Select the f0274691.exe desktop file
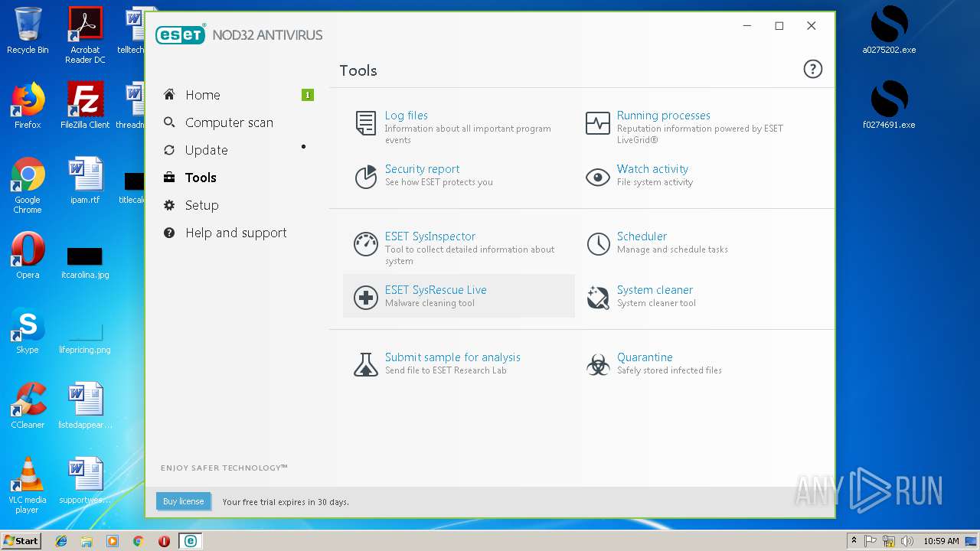The width and height of the screenshot is (980, 551). 889,106
